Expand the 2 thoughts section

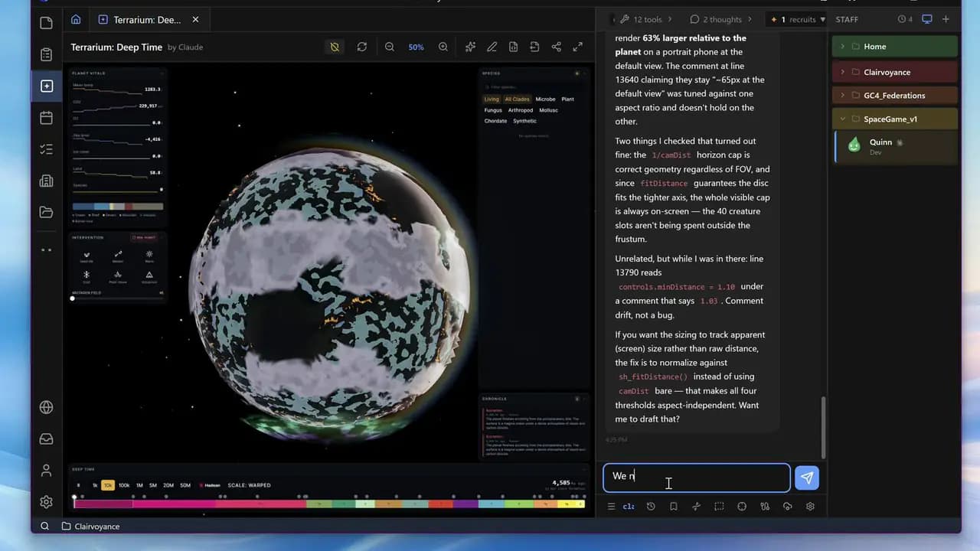721,19
